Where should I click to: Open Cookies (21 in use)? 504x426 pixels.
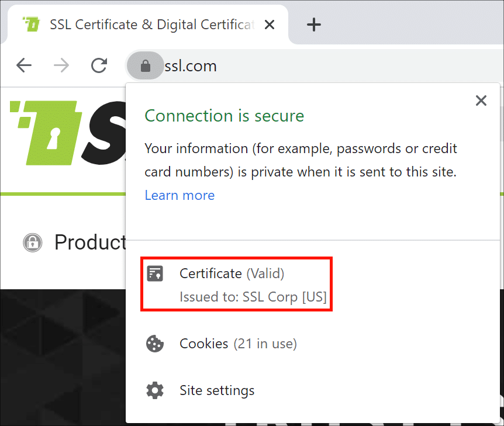pyautogui.click(x=238, y=344)
